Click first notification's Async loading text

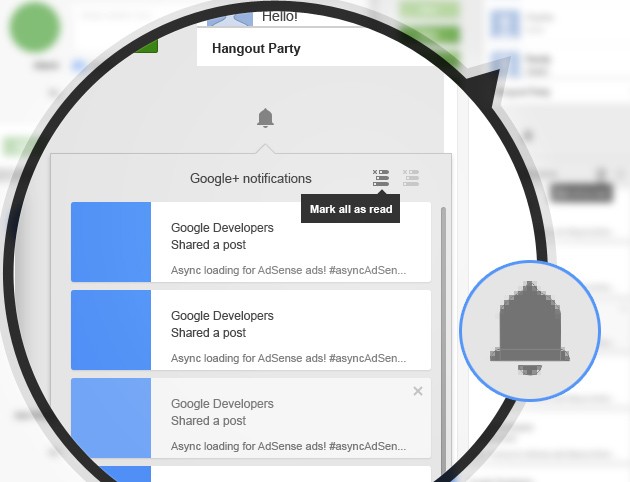point(288,270)
